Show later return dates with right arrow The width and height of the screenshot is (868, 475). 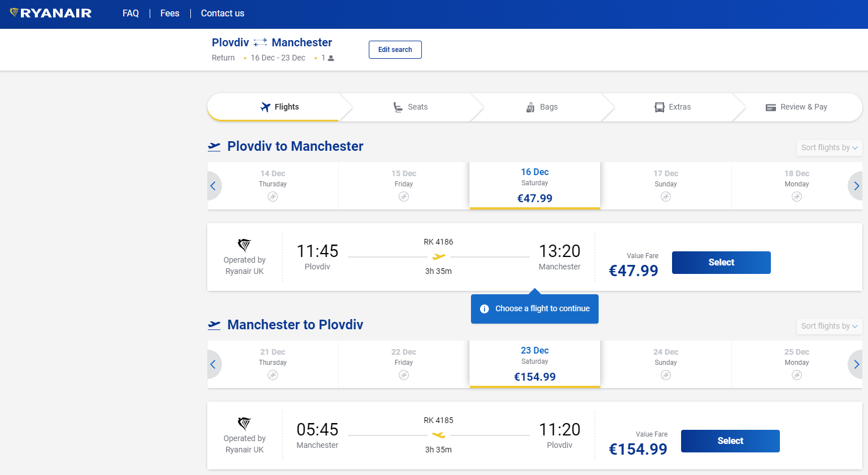(x=856, y=364)
